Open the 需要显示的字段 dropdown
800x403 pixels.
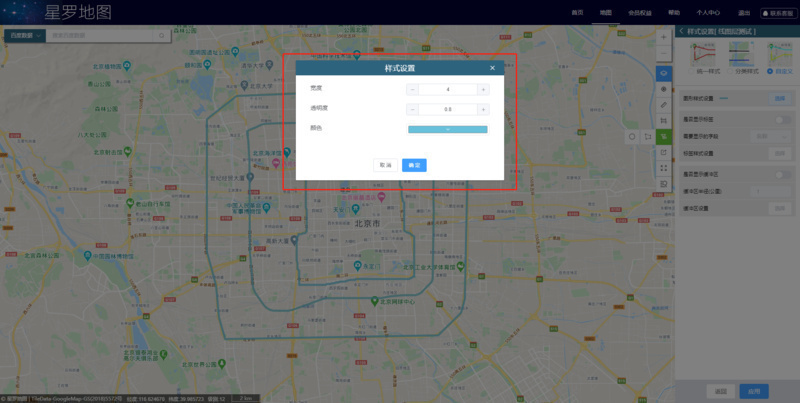click(770, 137)
